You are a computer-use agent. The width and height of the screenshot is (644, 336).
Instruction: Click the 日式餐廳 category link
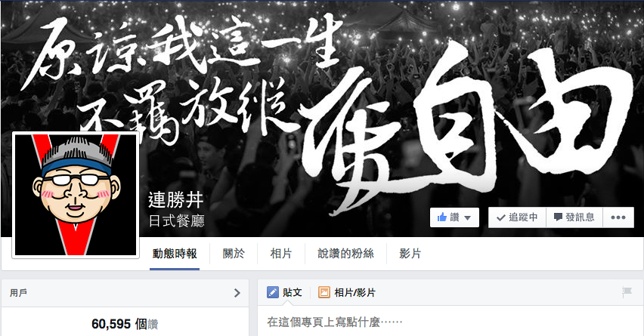pyautogui.click(x=177, y=221)
